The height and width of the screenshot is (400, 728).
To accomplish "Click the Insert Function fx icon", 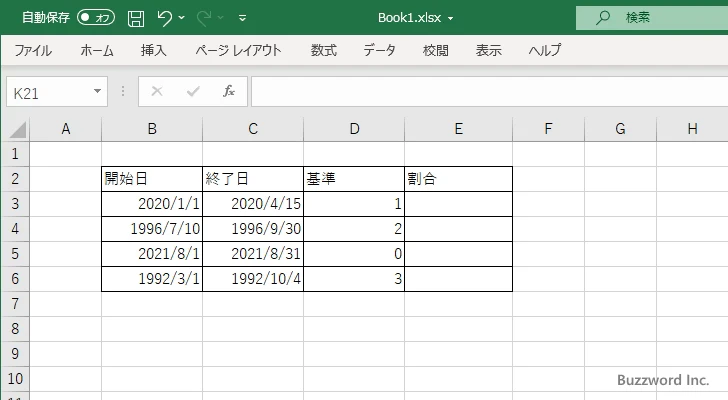I will click(228, 91).
